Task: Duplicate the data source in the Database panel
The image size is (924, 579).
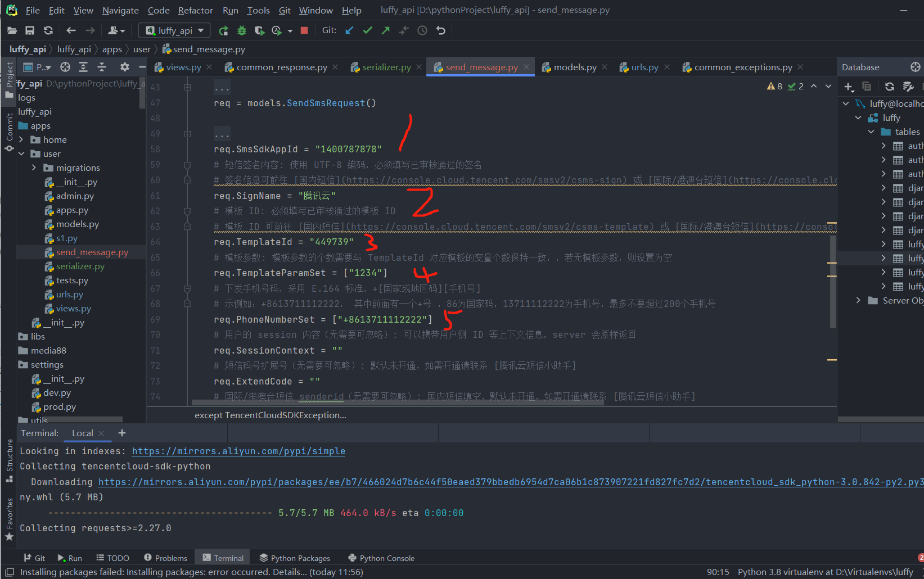Action: pyautogui.click(x=867, y=87)
